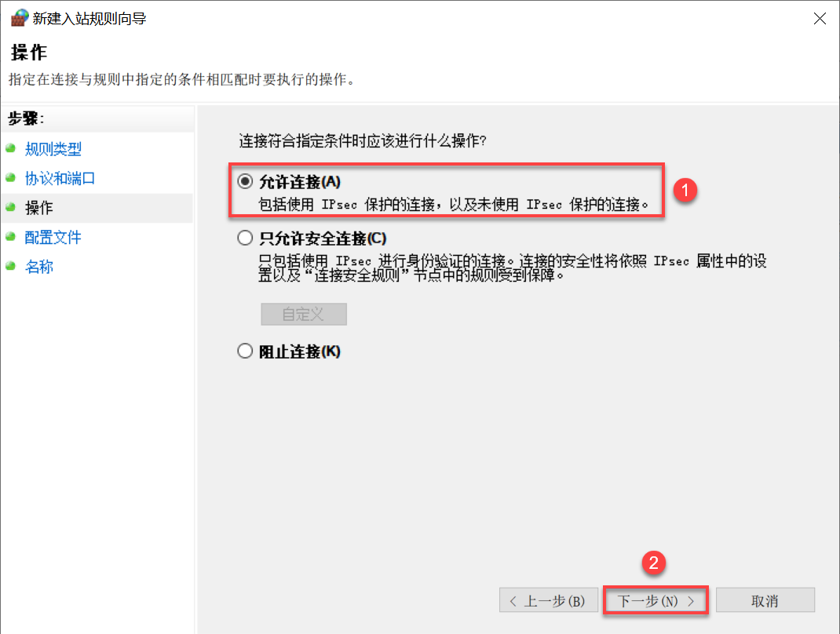Go to the 规则类型 step
Screen dimensions: 840x634
click(x=53, y=149)
